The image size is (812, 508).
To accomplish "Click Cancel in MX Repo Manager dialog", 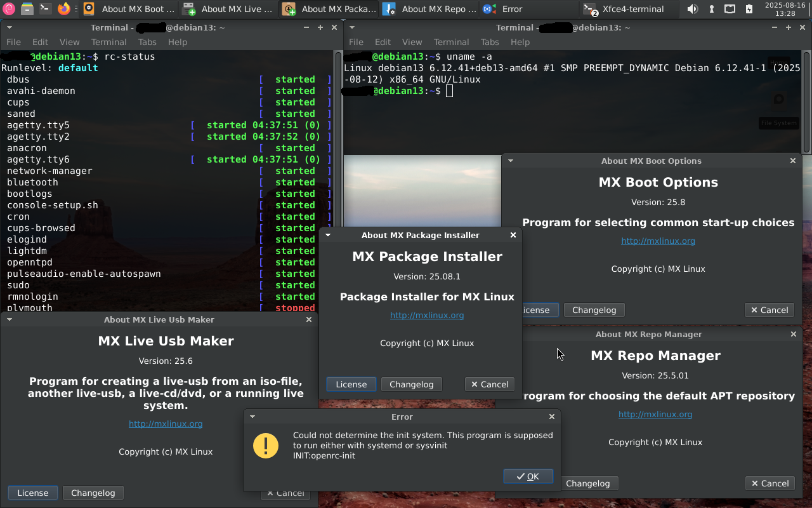I will [769, 483].
